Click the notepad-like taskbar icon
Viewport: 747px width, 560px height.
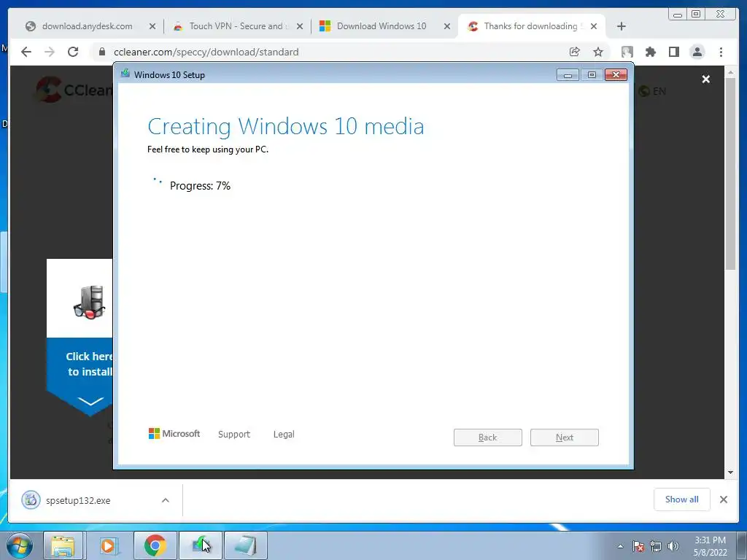[x=245, y=545]
